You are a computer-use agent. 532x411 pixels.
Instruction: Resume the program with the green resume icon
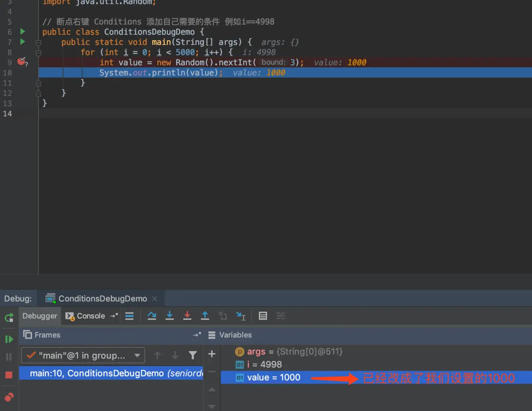point(9,339)
